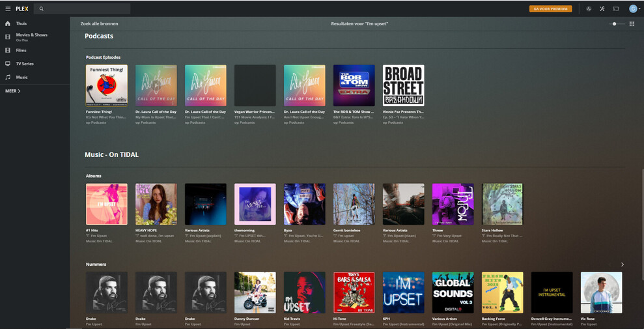Open Dr. Laura 'My Mom Is Upset' episode
Viewport: 644px width, 329px height.
[x=156, y=85]
